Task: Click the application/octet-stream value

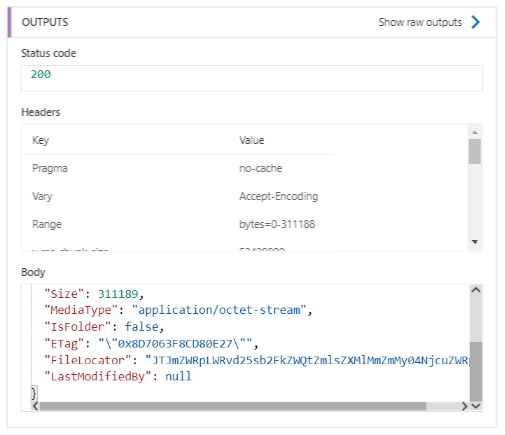Action: pyautogui.click(x=219, y=310)
